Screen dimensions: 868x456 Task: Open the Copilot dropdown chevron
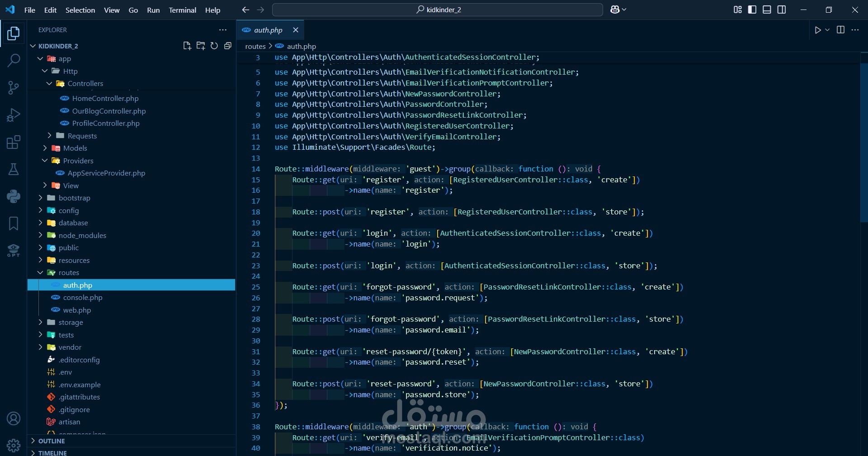pyautogui.click(x=624, y=9)
